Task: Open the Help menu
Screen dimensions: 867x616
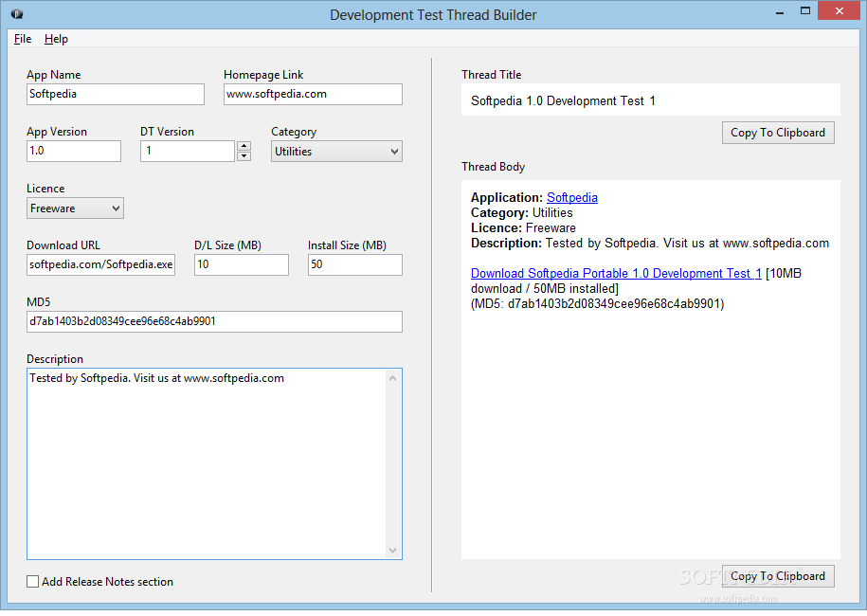Action: (57, 39)
